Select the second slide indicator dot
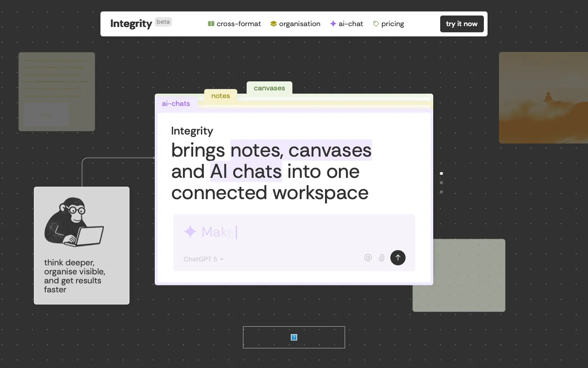The width and height of the screenshot is (588, 368). click(x=441, y=183)
